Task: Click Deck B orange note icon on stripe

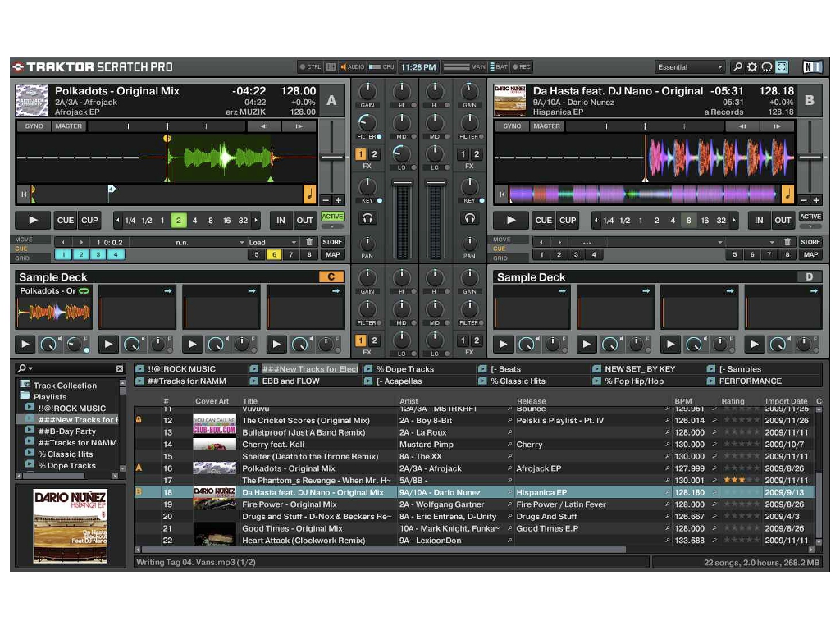Action: (x=787, y=194)
